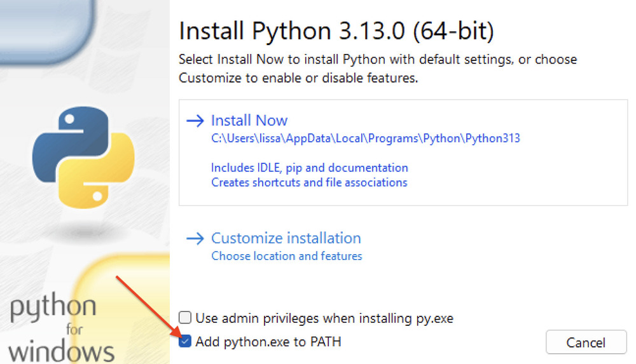The width and height of the screenshot is (636, 364).
Task: Open the Customize installation option
Action: [286, 238]
